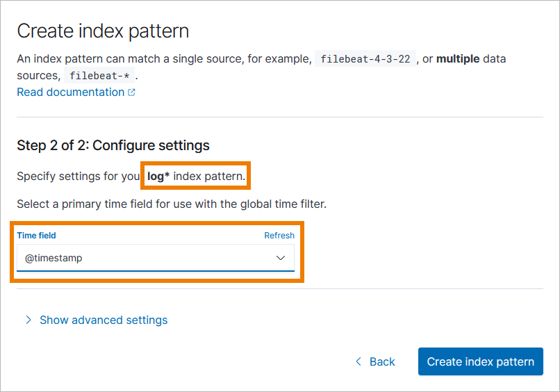Image resolution: width=560 pixels, height=392 pixels.
Task: Click the Specify settings sentence
Action: tap(78, 177)
